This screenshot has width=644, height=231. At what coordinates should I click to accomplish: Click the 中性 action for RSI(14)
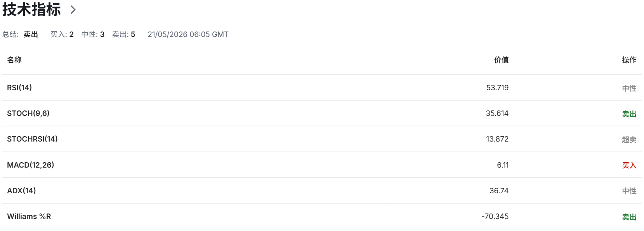[629, 88]
